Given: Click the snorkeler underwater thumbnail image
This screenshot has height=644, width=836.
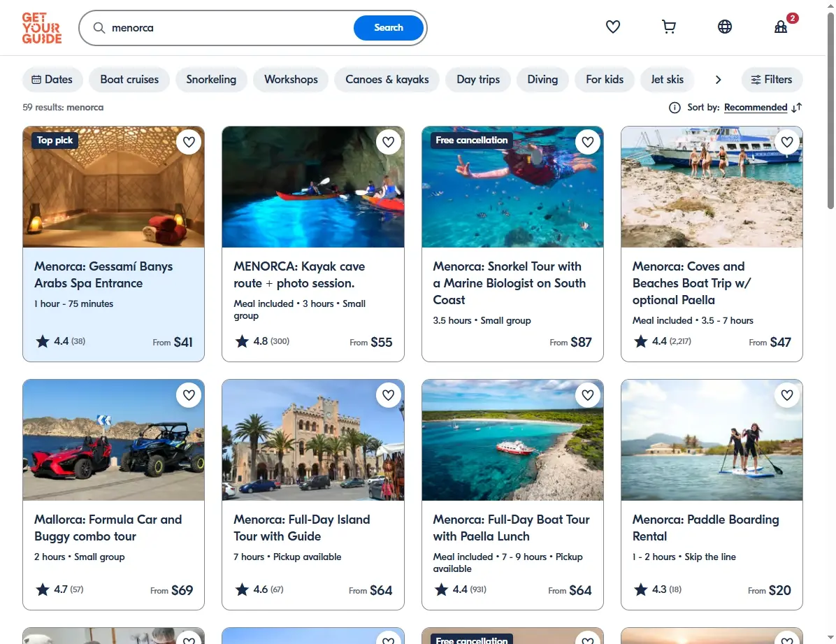Looking at the screenshot, I should click(512, 187).
